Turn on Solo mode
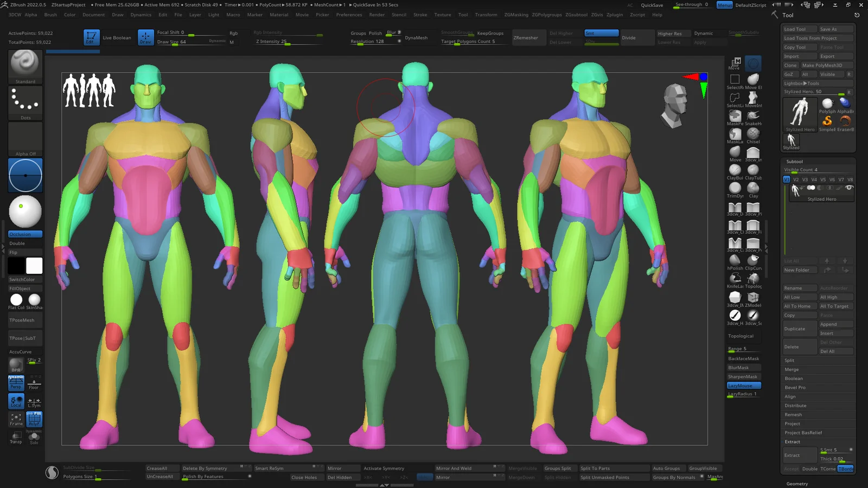This screenshot has height=488, width=868. click(x=34, y=438)
